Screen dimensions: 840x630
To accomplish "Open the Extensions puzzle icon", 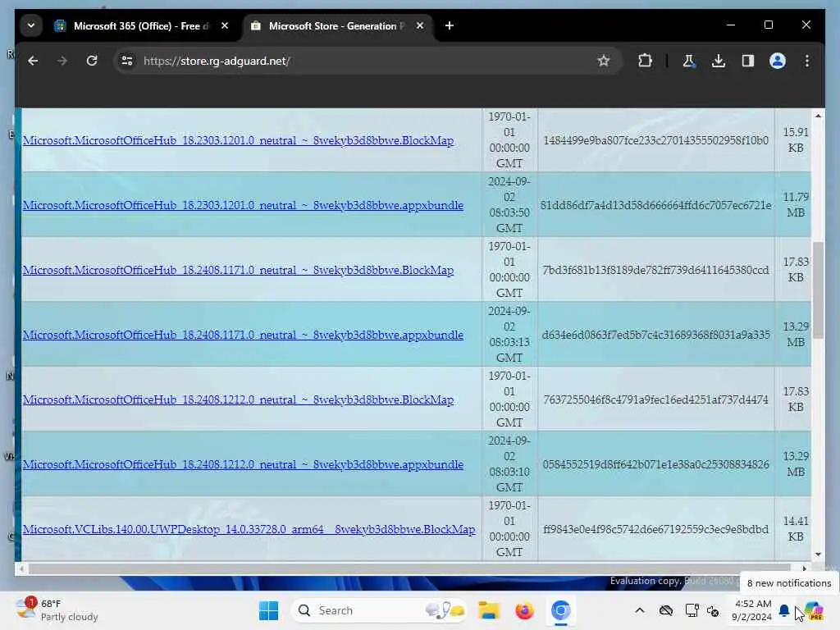I will click(x=645, y=61).
